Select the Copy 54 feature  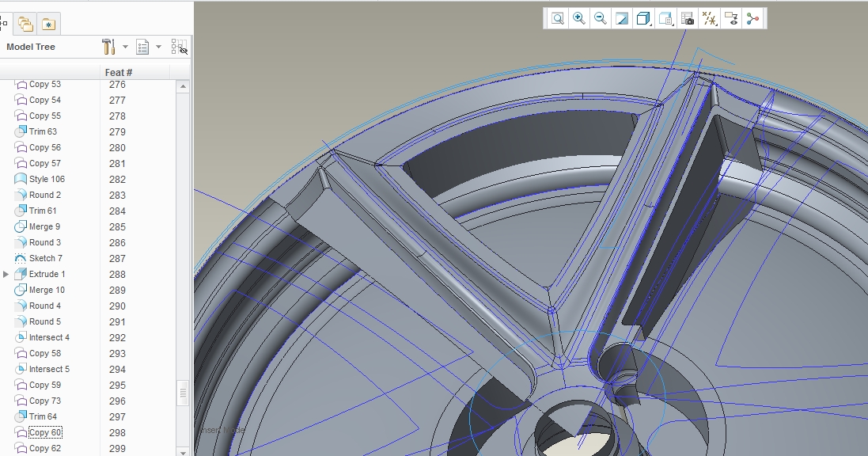point(45,100)
